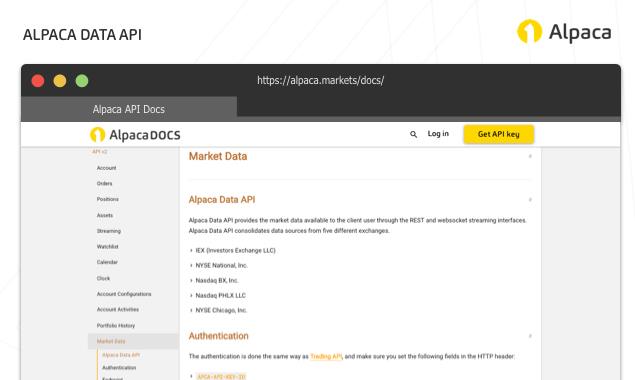This screenshot has width=635, height=380.
Task: Click anchor icon beside Authentication heading
Action: tap(530, 336)
